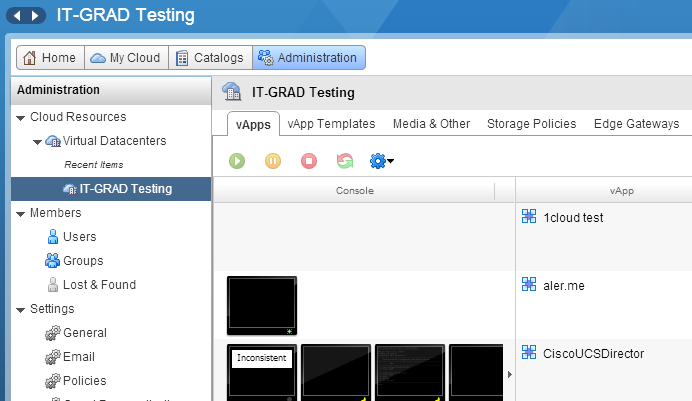This screenshot has width=692, height=401.
Task: Click the Reset vApp icon
Action: pos(345,161)
